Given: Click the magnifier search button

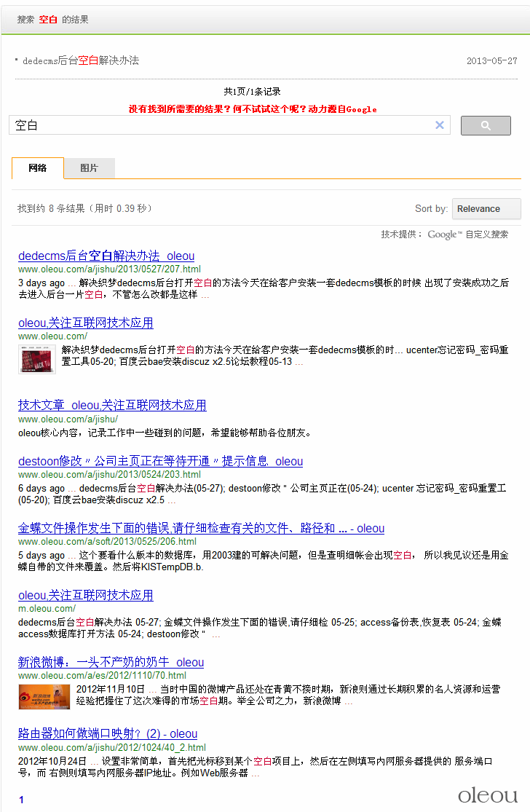Looking at the screenshot, I should (486, 125).
